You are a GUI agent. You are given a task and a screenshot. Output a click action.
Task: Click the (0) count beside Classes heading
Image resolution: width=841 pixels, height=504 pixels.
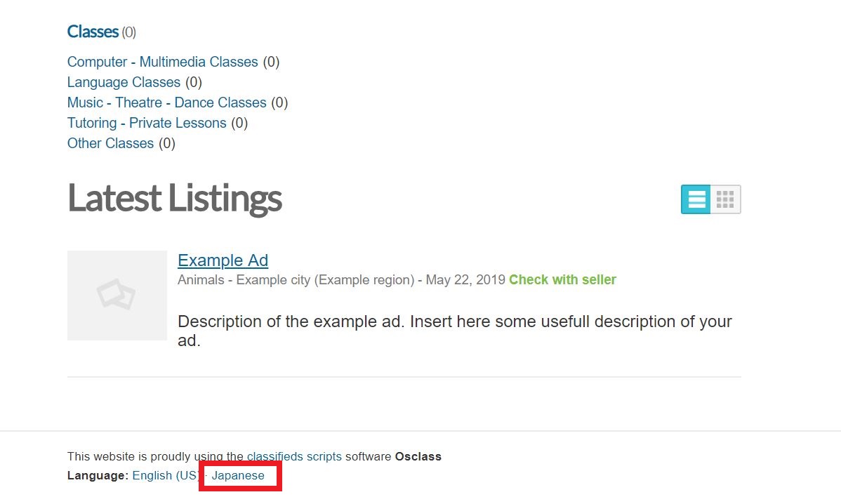tap(128, 32)
